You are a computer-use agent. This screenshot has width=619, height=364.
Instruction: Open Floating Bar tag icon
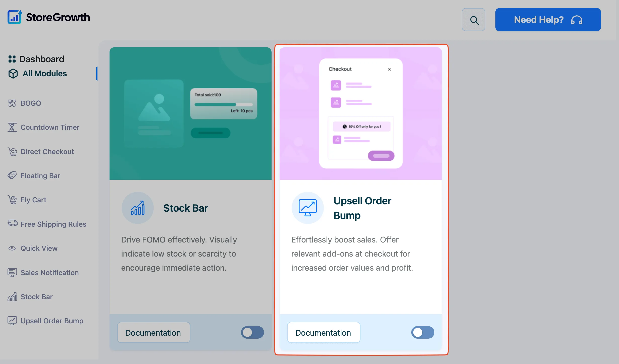pos(12,176)
